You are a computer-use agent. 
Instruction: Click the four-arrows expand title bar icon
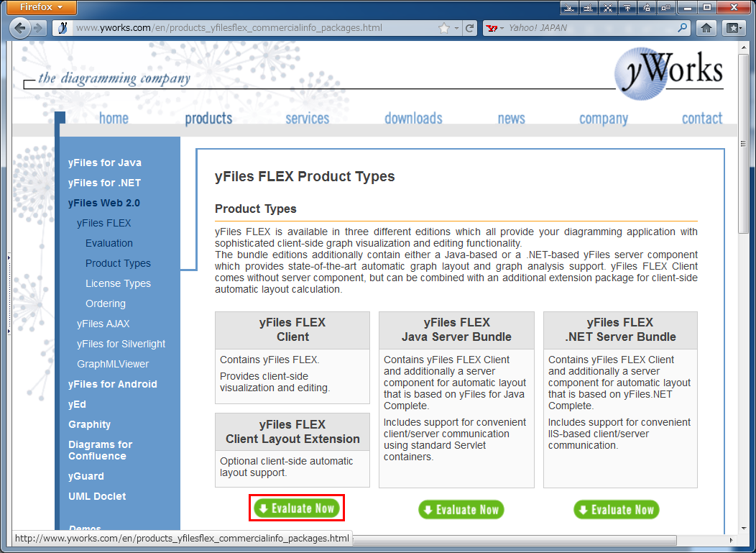(608, 7)
